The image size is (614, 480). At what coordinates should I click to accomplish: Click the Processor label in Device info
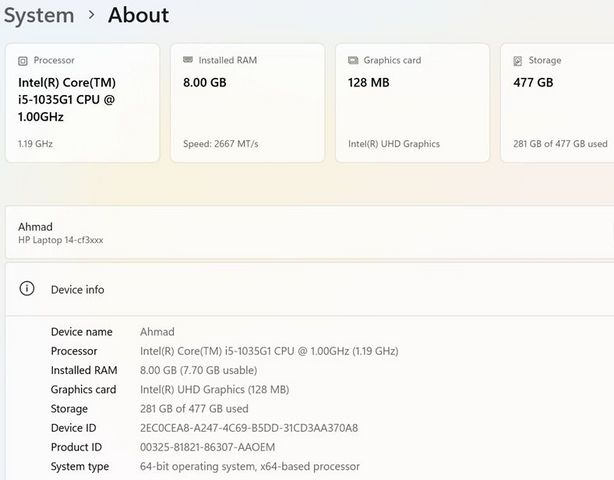coord(74,351)
